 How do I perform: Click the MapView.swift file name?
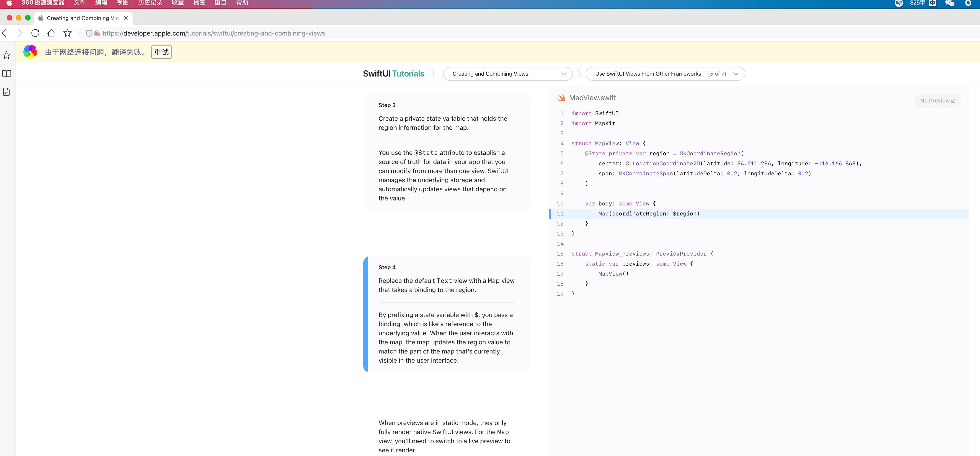(x=592, y=98)
